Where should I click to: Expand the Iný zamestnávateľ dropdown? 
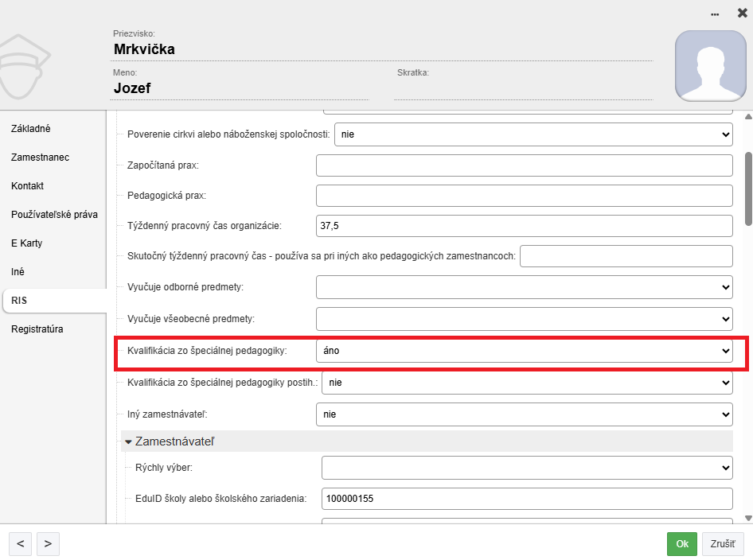pyautogui.click(x=524, y=414)
